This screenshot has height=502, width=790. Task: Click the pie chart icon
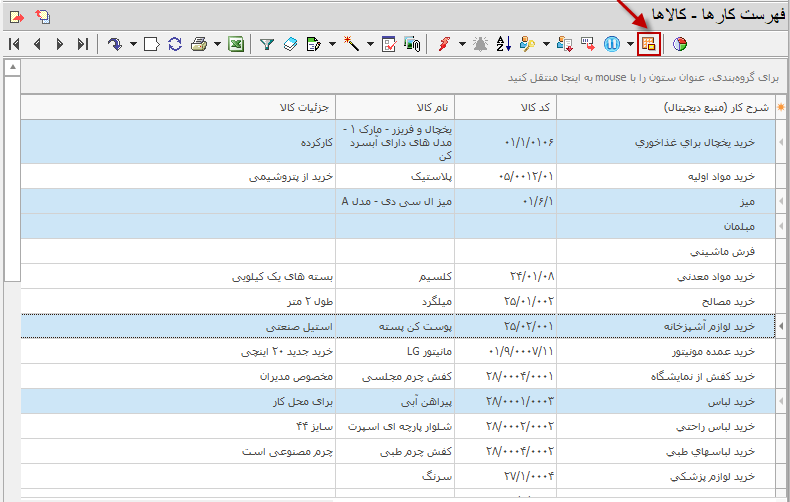679,44
